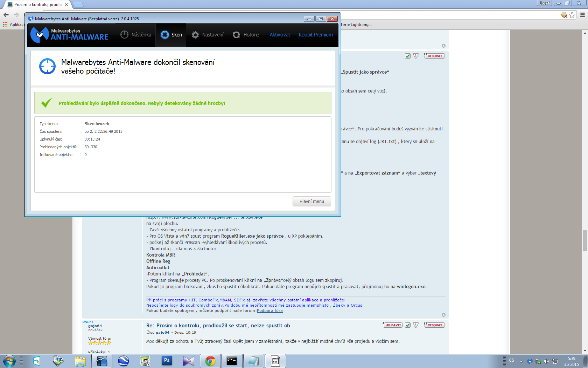This screenshot has height=368, width=588.
Task: Click the browser page vertical scrollbar thumb
Action: click(x=585, y=240)
